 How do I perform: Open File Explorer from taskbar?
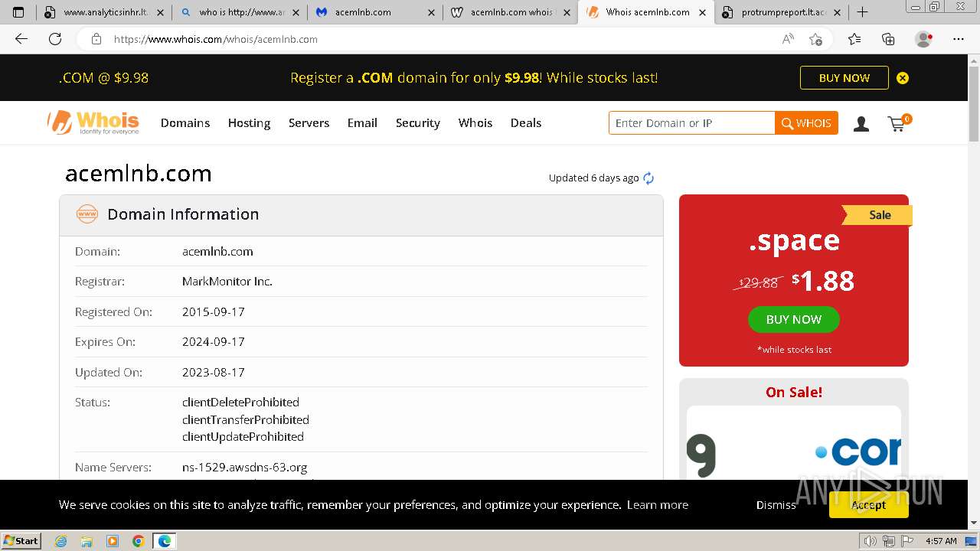(x=87, y=541)
